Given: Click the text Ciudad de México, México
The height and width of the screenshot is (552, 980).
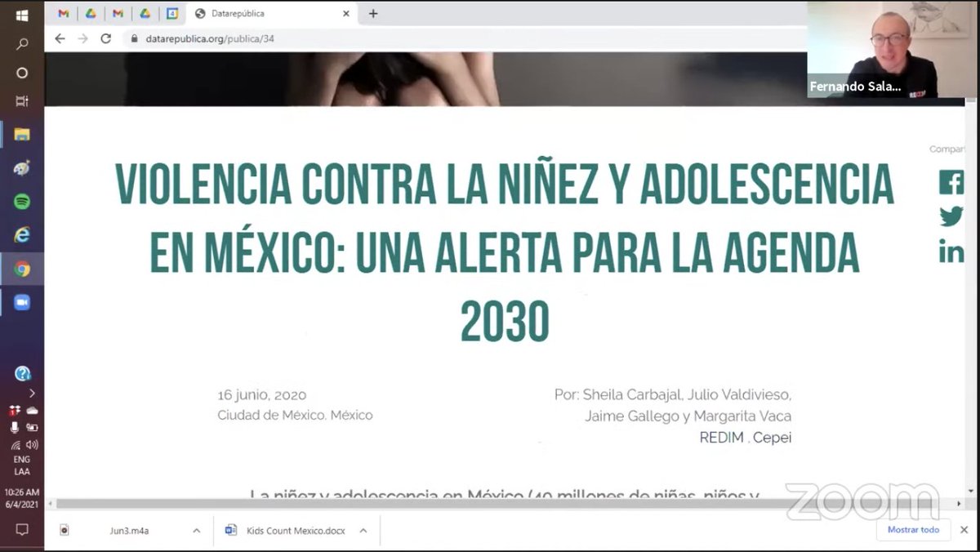Looking at the screenshot, I should (x=295, y=416).
